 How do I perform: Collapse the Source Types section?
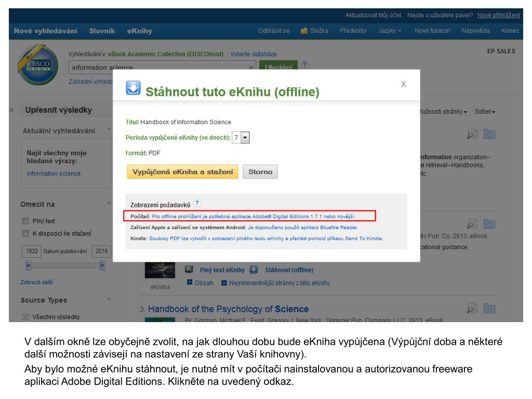[x=109, y=299]
